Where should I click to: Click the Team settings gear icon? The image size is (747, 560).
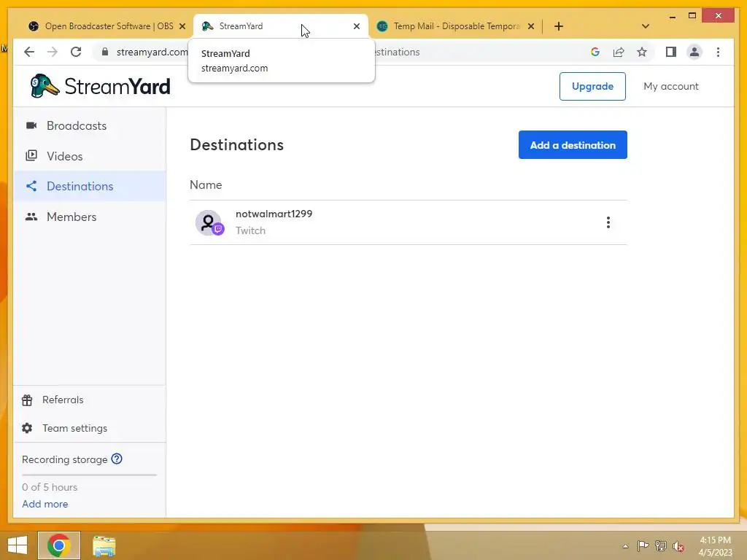(x=27, y=428)
